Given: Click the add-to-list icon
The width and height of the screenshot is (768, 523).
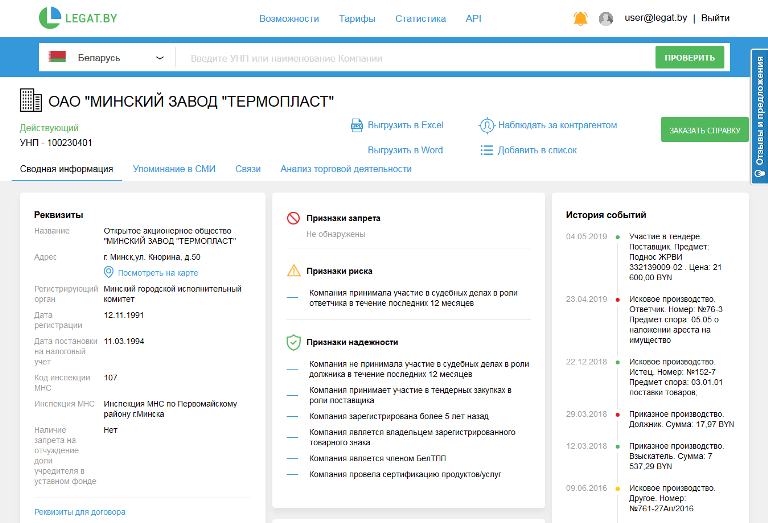Looking at the screenshot, I should click(486, 150).
